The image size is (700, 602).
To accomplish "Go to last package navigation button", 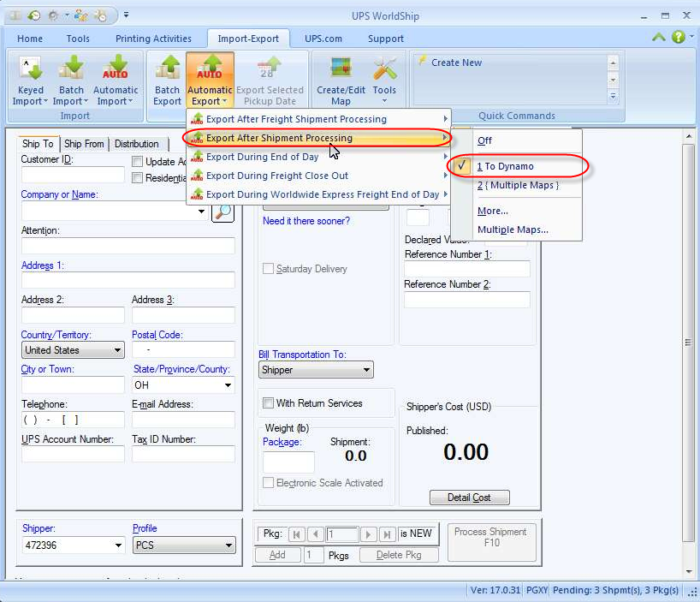I will [387, 534].
